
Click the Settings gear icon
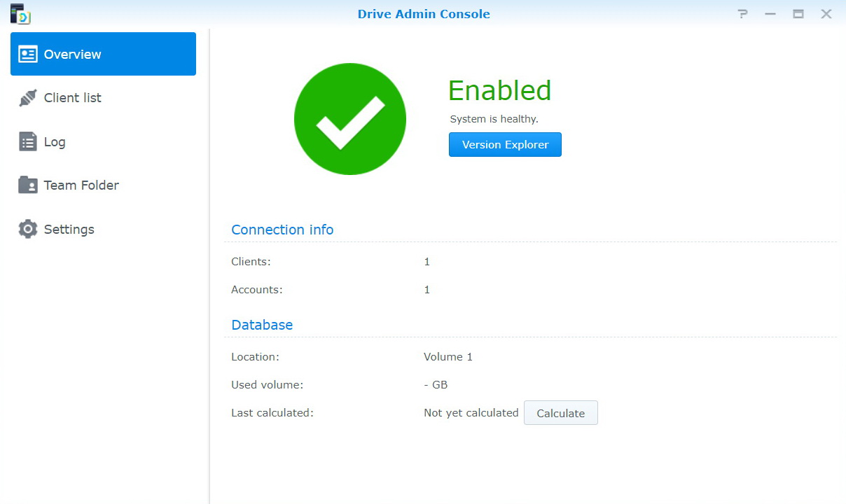28,229
